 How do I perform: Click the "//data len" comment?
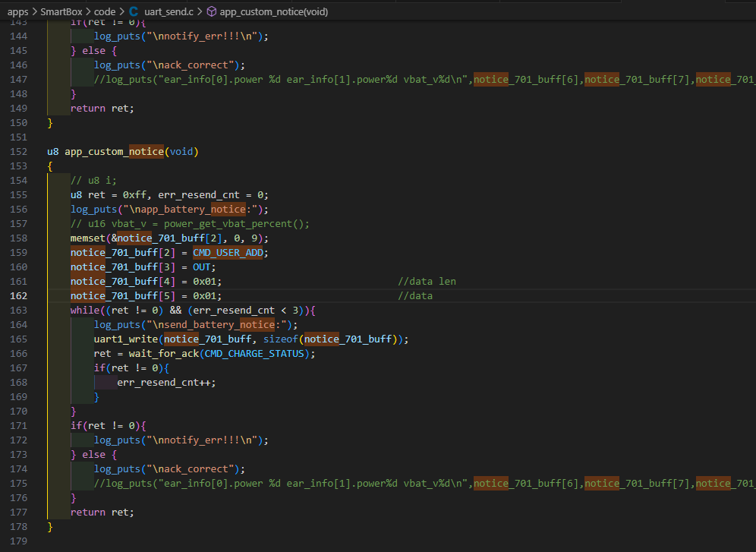[x=427, y=282]
